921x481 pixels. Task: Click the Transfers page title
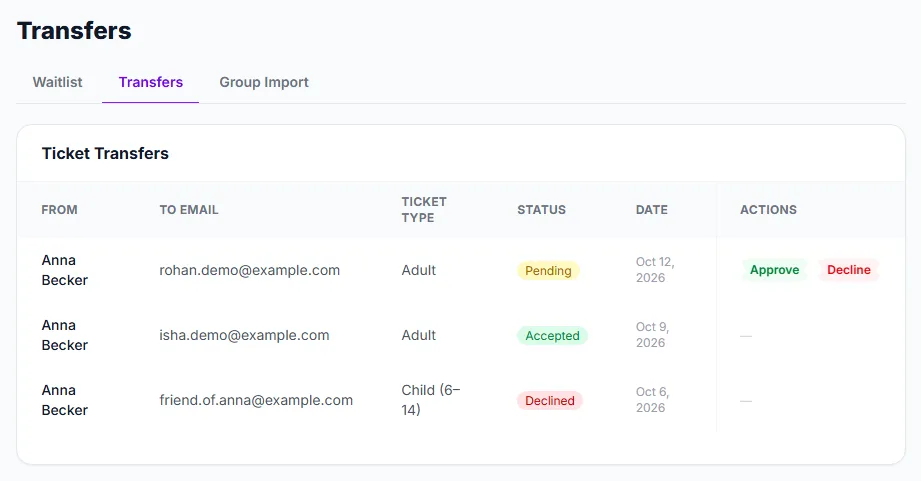74,31
